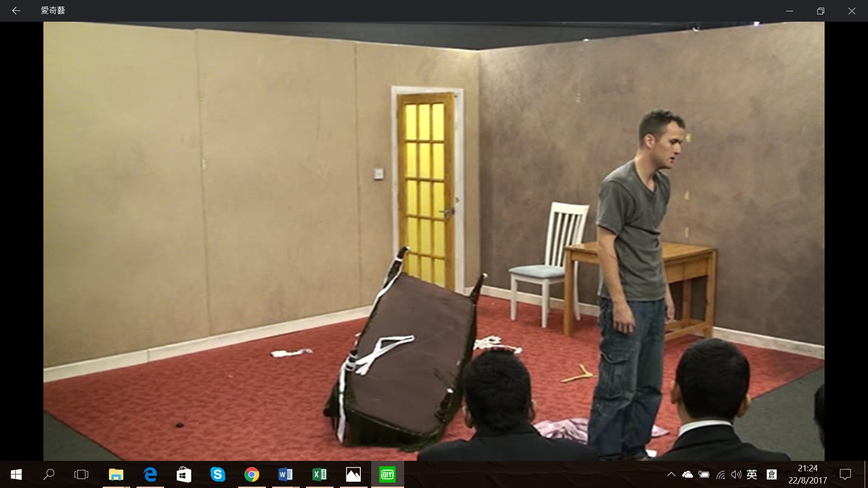Open OneDrive cloud tray icon
868x488 pixels.
tap(687, 474)
